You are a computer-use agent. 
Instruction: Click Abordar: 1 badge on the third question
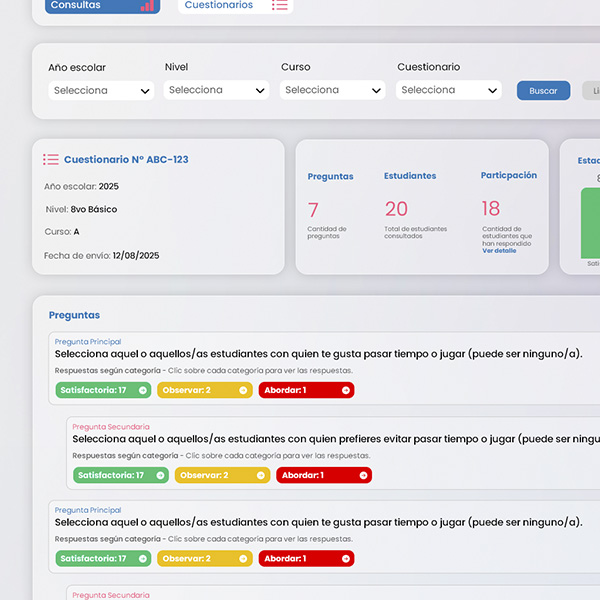pyautogui.click(x=298, y=559)
